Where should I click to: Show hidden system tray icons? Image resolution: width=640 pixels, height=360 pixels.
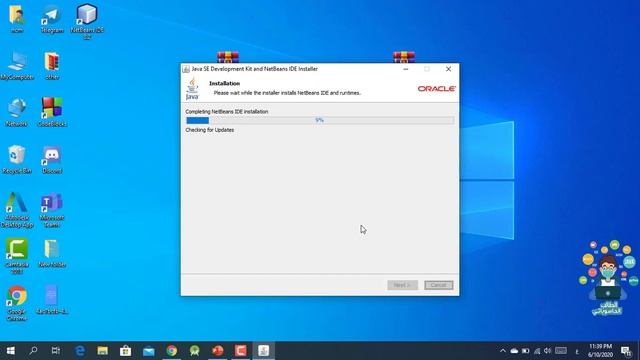click(503, 351)
